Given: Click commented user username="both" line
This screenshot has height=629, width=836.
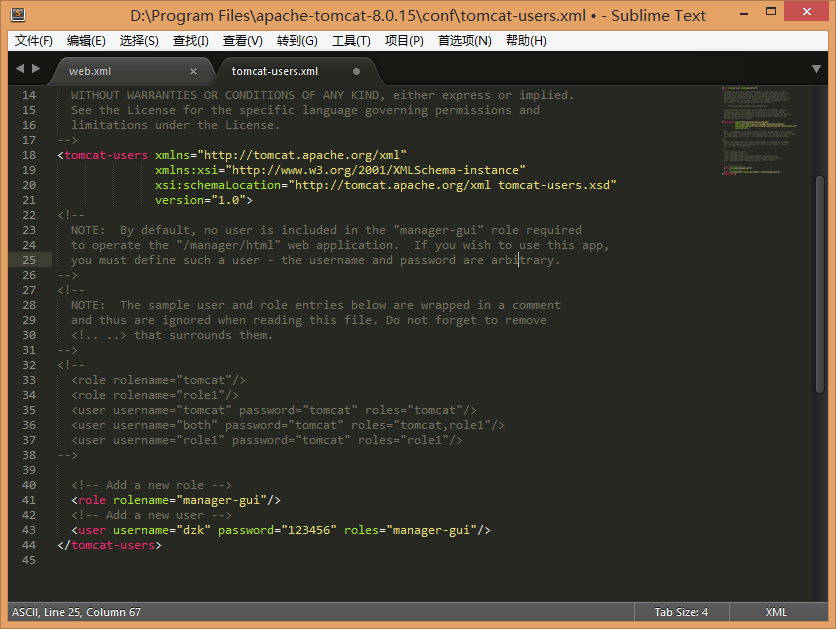Looking at the screenshot, I should point(288,425).
